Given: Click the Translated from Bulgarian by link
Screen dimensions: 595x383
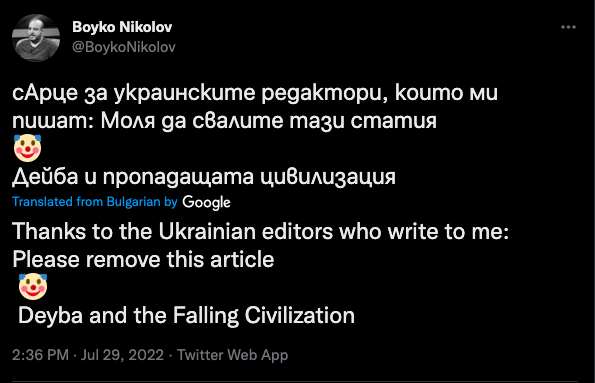Looking at the screenshot, I should pos(94,202).
